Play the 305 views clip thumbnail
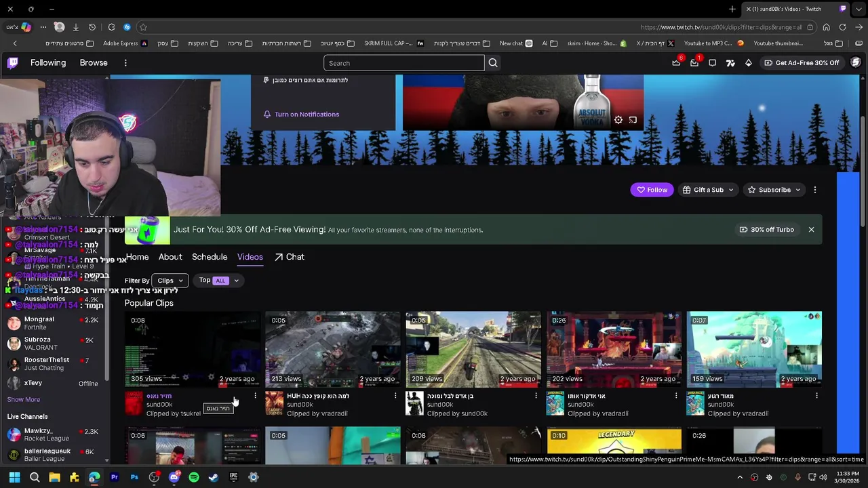 point(193,349)
